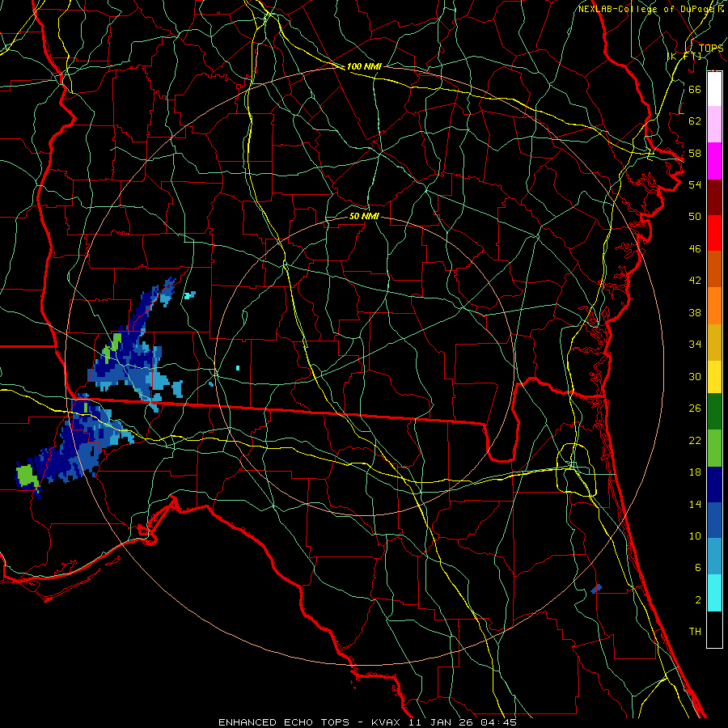Click the bright orange legend swatch
This screenshot has height=728, width=728.
pos(714,306)
